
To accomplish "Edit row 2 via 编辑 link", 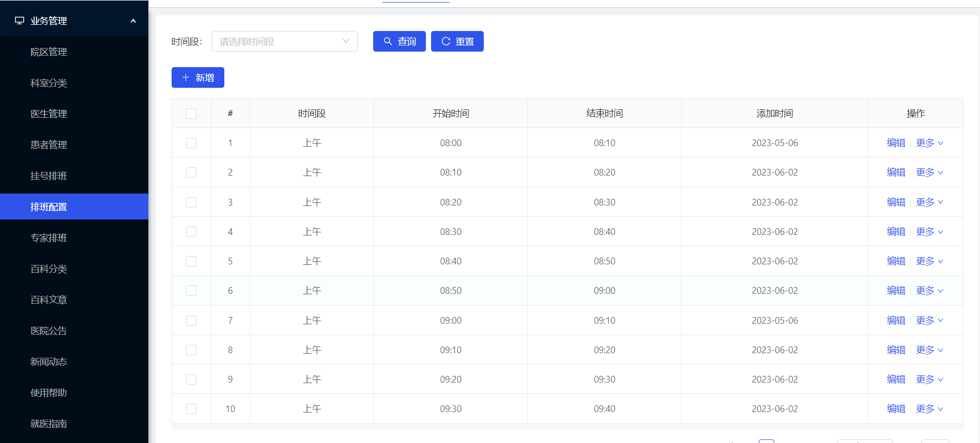I will coord(896,172).
